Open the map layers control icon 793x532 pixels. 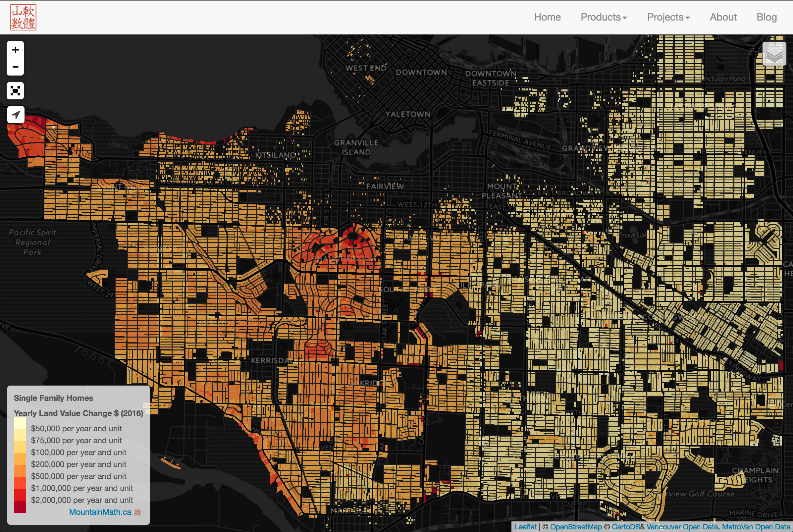pos(774,54)
